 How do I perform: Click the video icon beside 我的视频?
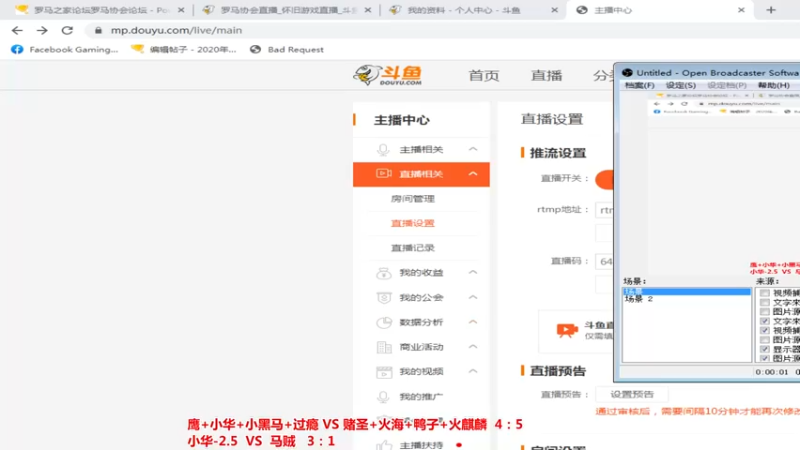click(x=384, y=372)
